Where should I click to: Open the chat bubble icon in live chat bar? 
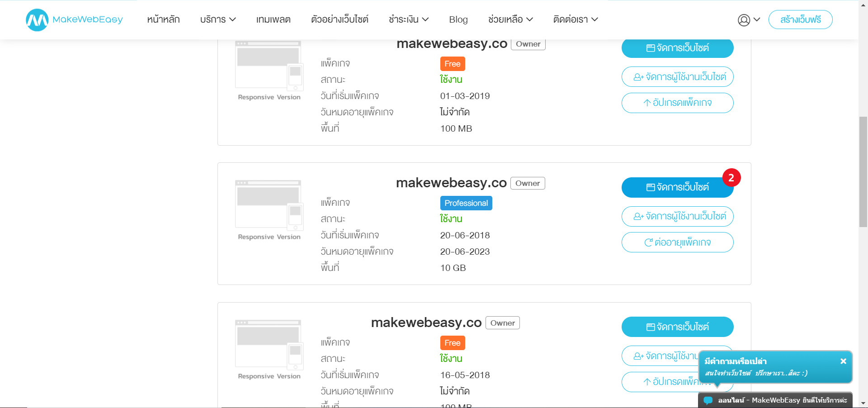click(x=709, y=400)
